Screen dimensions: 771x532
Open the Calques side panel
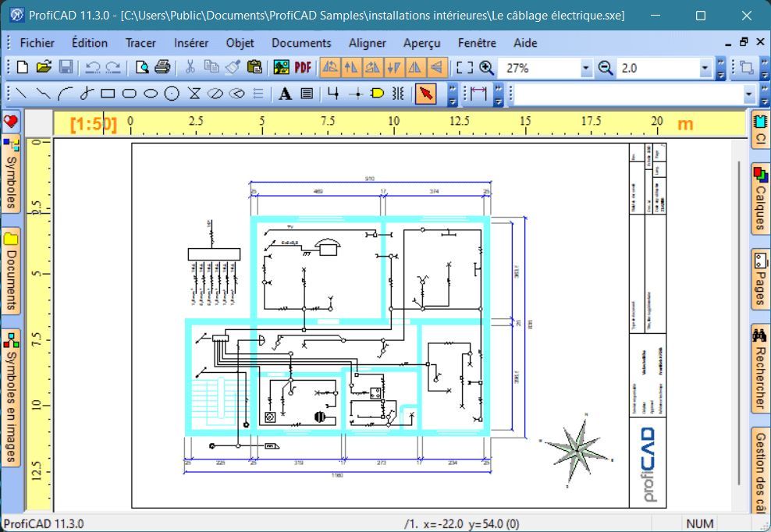(x=760, y=198)
